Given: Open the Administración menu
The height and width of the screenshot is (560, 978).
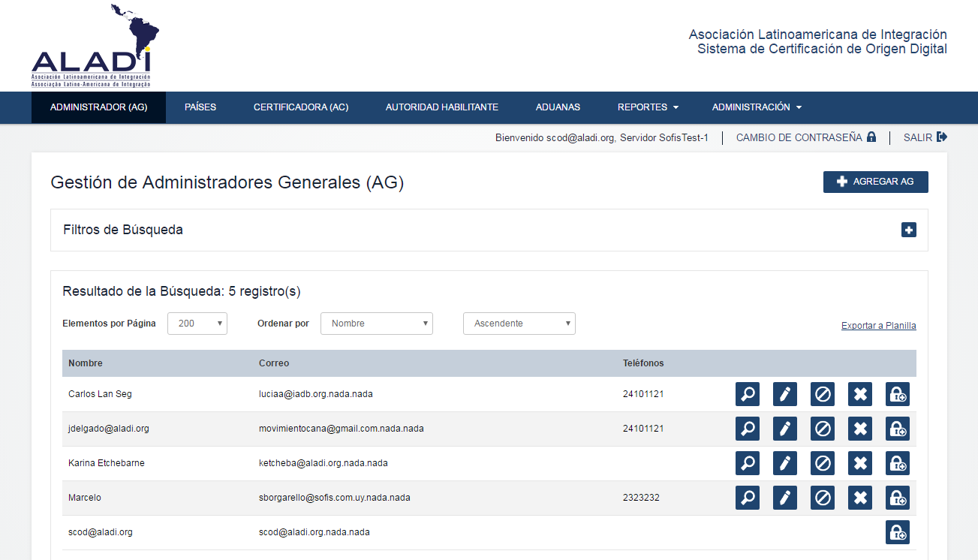Looking at the screenshot, I should (x=757, y=107).
